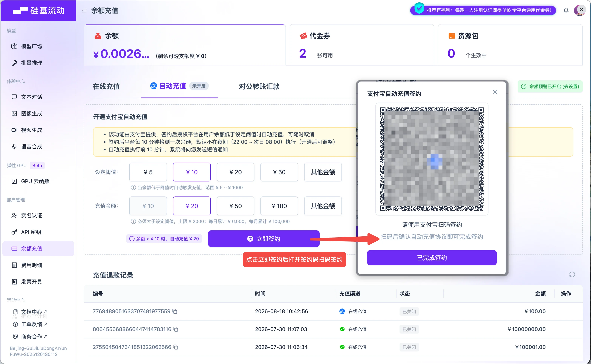Click the 工单反馈 help icon

[15, 324]
